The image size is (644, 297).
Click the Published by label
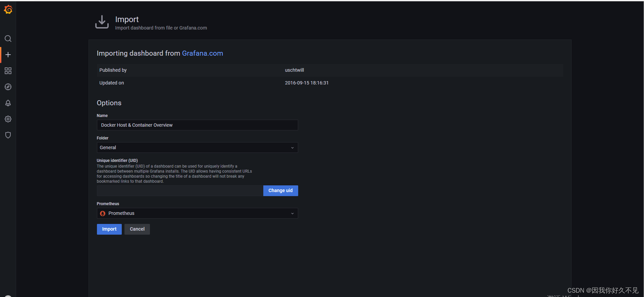point(113,70)
